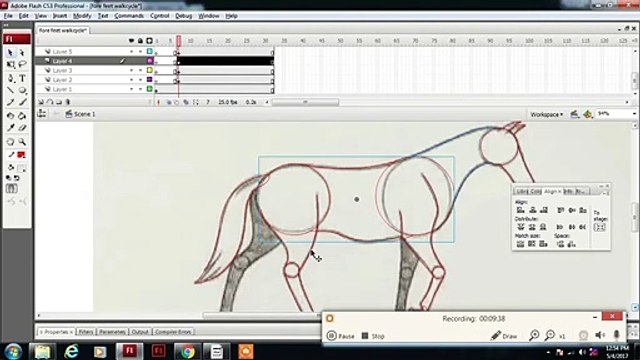Toggle visibility dot of Layer 3
640x360 pixels.
coord(131,70)
